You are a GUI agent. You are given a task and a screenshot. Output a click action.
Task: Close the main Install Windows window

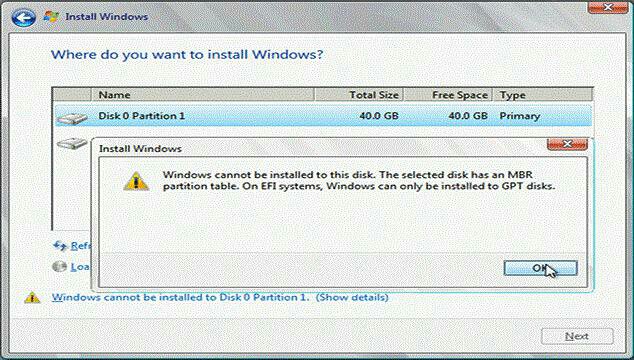[607, 7]
